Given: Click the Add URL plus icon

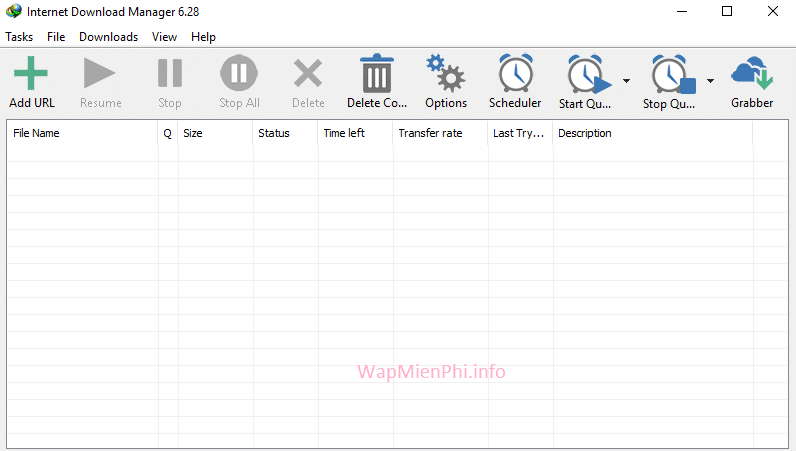Looking at the screenshot, I should tap(31, 73).
